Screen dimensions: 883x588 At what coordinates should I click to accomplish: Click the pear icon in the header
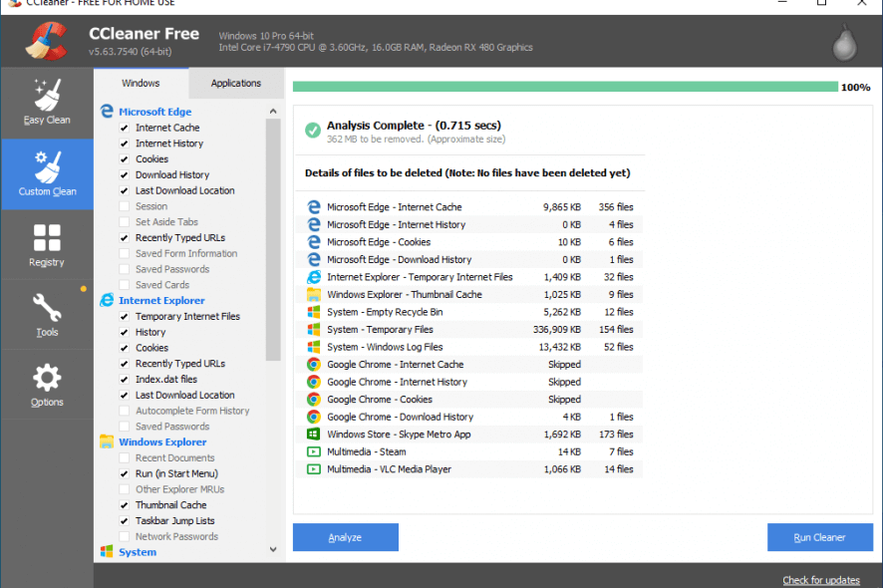(x=845, y=42)
